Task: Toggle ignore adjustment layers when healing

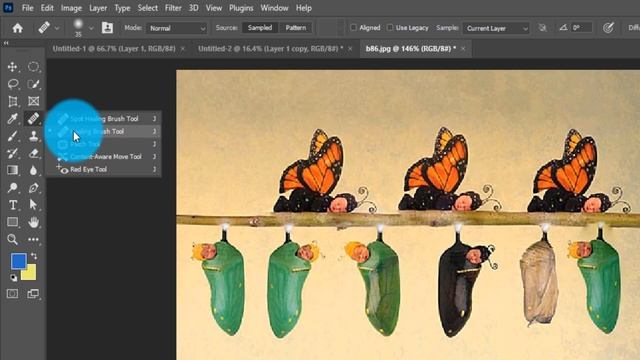Action: 542,28
